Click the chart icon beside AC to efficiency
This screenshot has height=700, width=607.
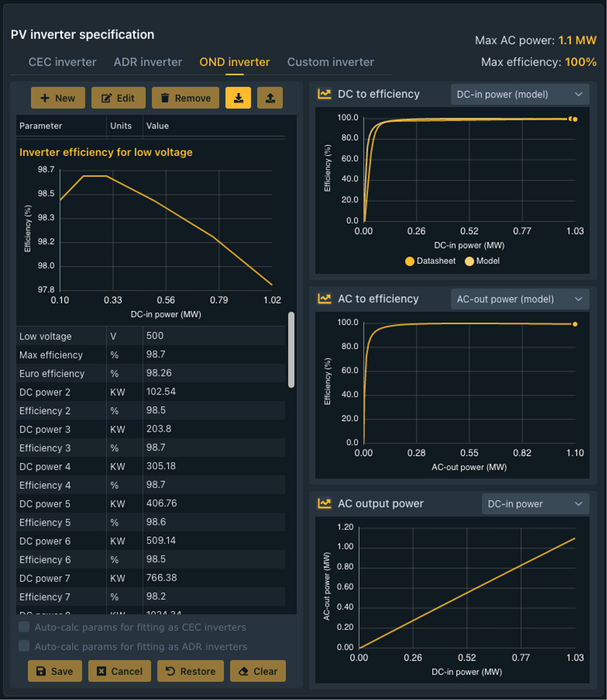pyautogui.click(x=325, y=299)
